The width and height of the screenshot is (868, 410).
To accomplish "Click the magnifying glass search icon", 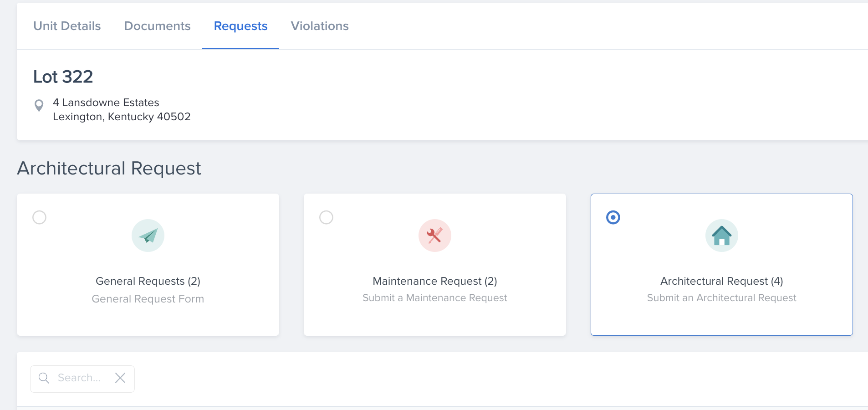I will (x=44, y=378).
